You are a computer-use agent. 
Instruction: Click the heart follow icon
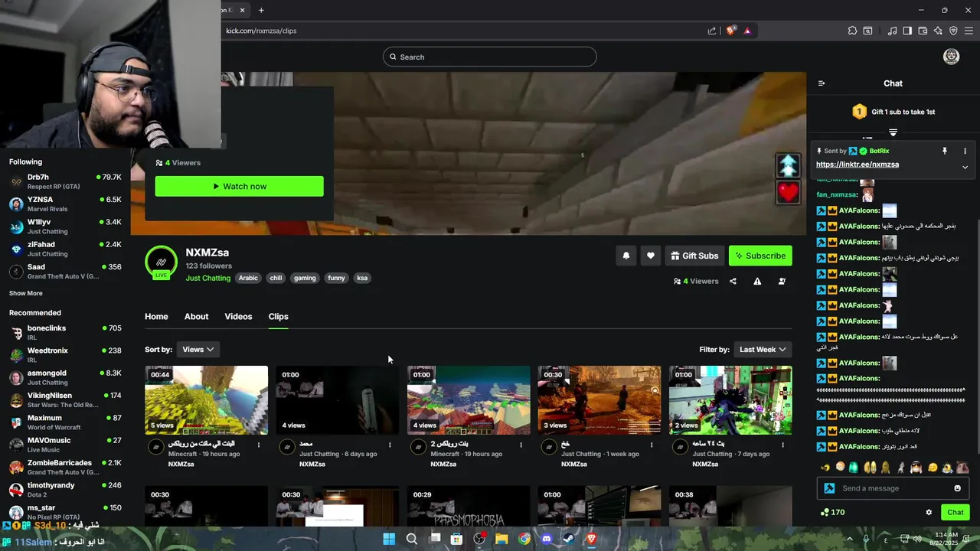coord(651,256)
